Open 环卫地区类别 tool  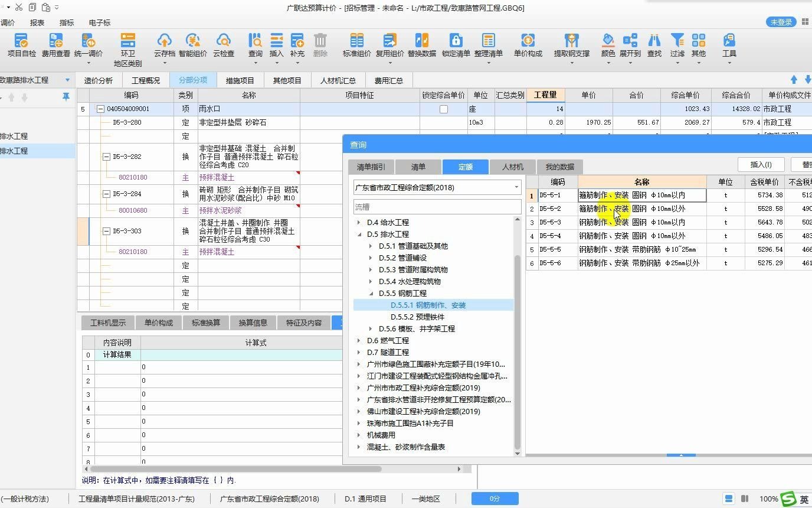128,50
